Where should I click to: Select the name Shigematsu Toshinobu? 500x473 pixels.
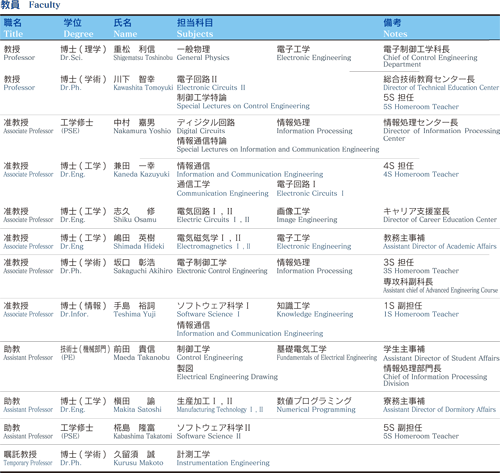point(143,58)
